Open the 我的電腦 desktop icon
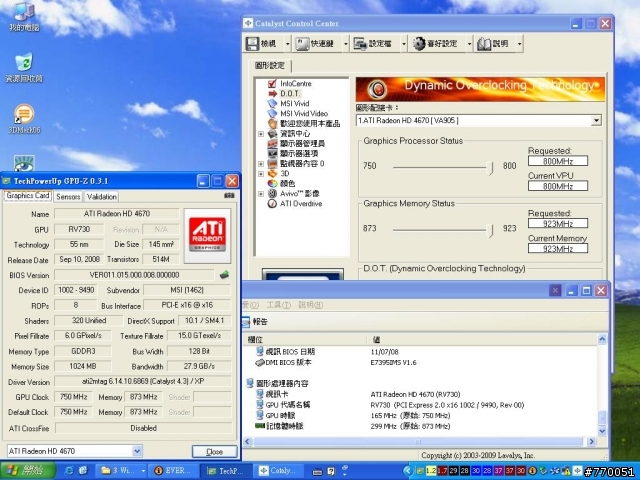The width and height of the screenshot is (640, 480). (x=24, y=16)
